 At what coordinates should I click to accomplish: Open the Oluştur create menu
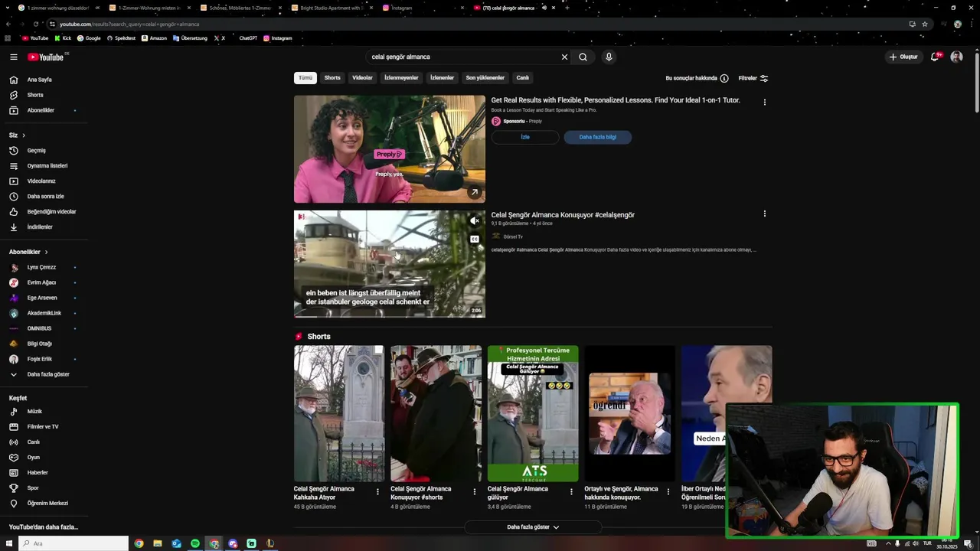click(x=903, y=57)
